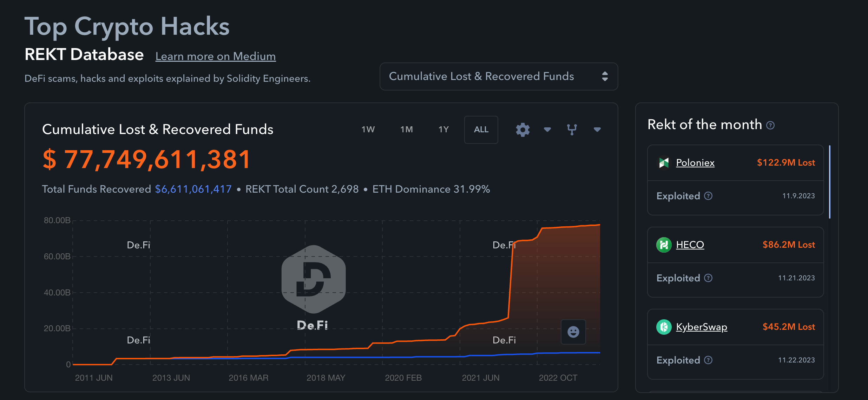Click the ETH Dominance 31.99% text
This screenshot has height=400, width=868.
click(431, 189)
